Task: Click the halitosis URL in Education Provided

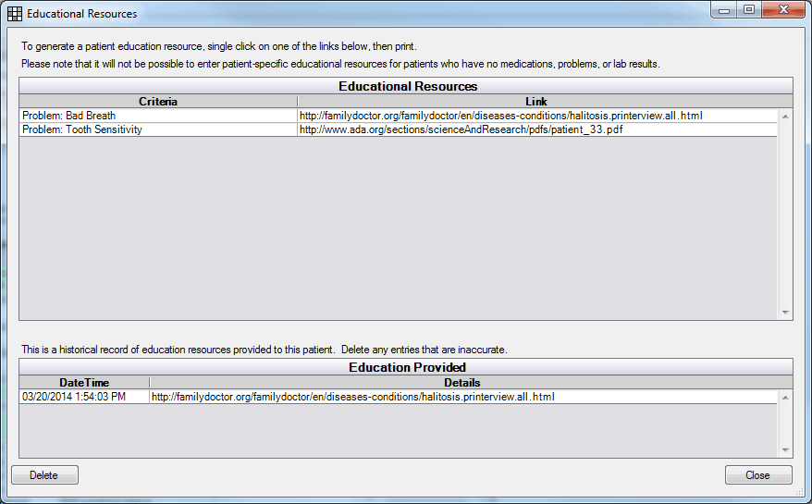Action: [352, 397]
